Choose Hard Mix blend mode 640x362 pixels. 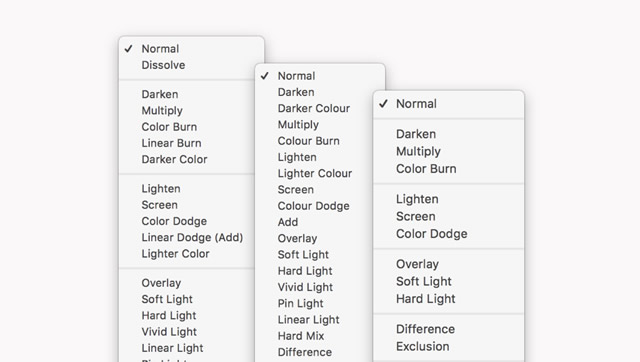[x=301, y=336]
